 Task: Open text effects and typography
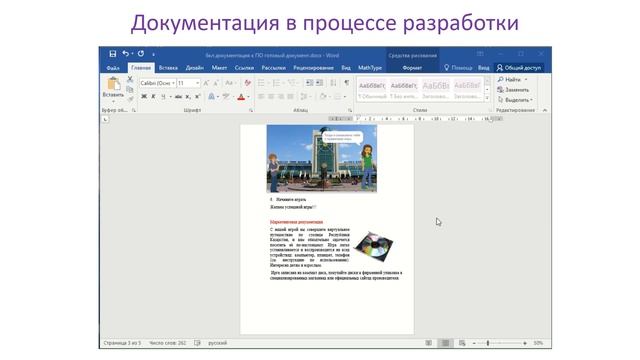211,97
